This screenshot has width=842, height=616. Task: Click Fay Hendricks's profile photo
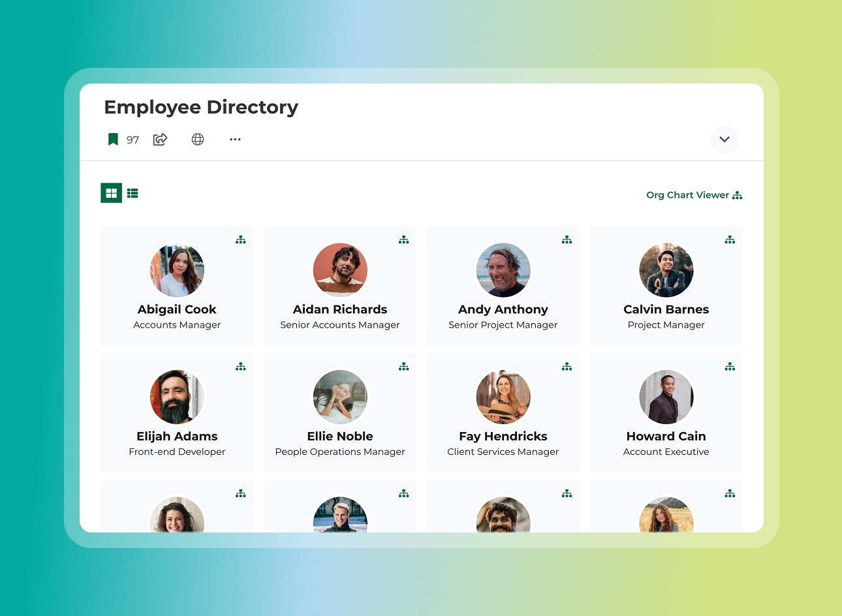coord(503,397)
